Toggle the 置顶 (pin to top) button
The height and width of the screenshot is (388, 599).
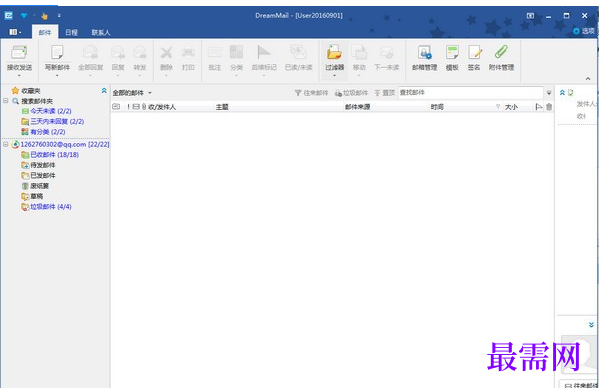[384, 93]
